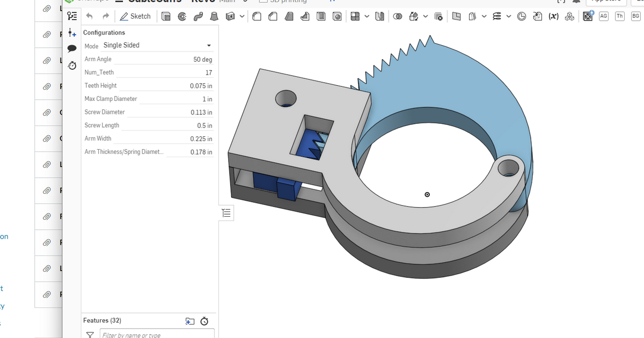The image size is (644, 338).
Task: Open the Extrude tool
Action: [x=166, y=16]
